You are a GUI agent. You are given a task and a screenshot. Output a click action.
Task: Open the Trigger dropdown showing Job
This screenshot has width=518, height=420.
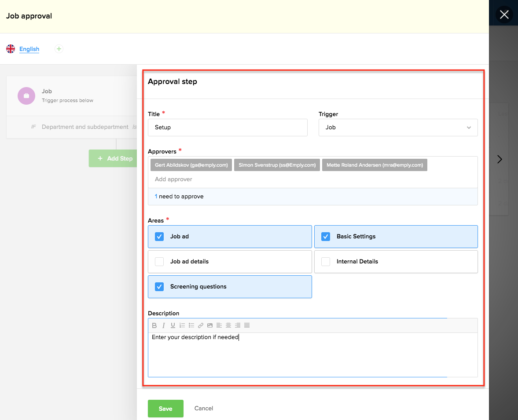click(x=398, y=128)
